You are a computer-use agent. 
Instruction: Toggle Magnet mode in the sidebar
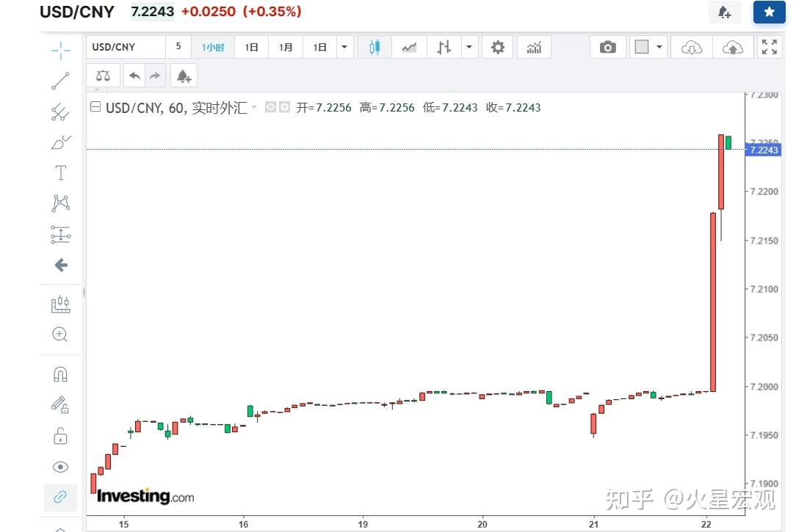point(60,374)
